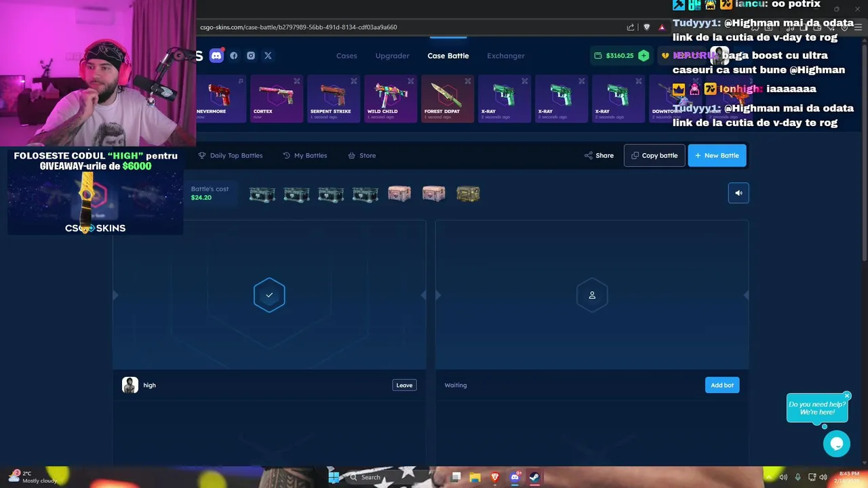Open the Facebook social icon
This screenshot has width=868, height=488.
tap(234, 56)
